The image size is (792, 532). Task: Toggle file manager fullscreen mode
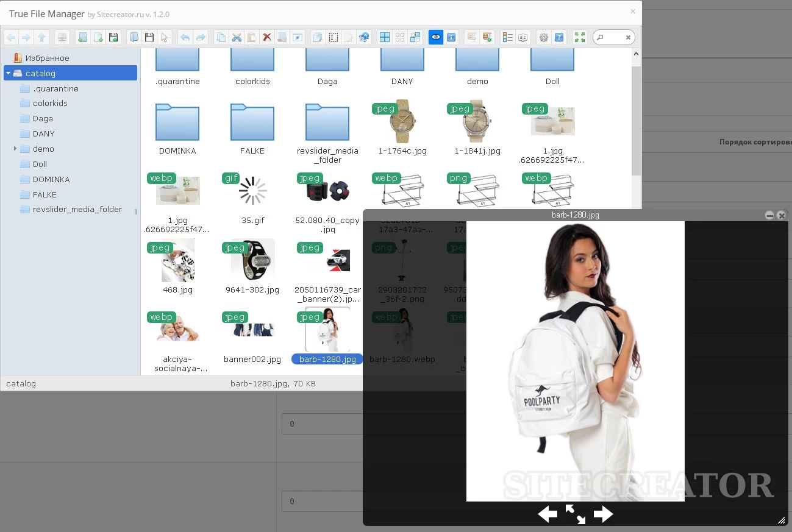[x=580, y=37]
